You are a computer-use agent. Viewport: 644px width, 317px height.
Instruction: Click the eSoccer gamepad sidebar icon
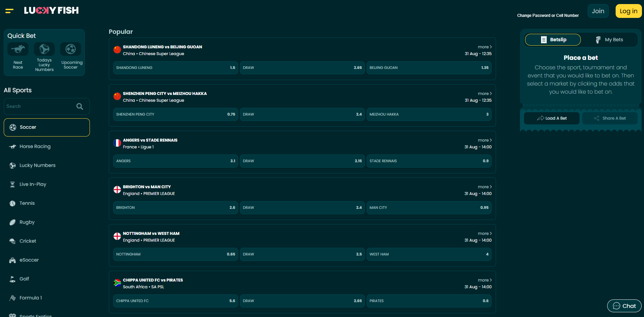pos(13,260)
